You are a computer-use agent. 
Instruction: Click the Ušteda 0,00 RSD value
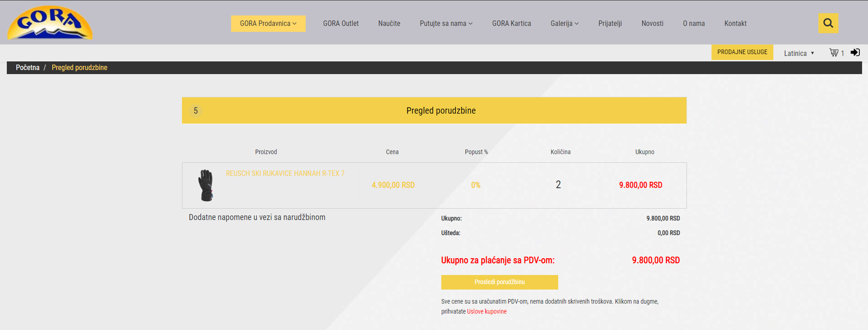click(x=668, y=233)
